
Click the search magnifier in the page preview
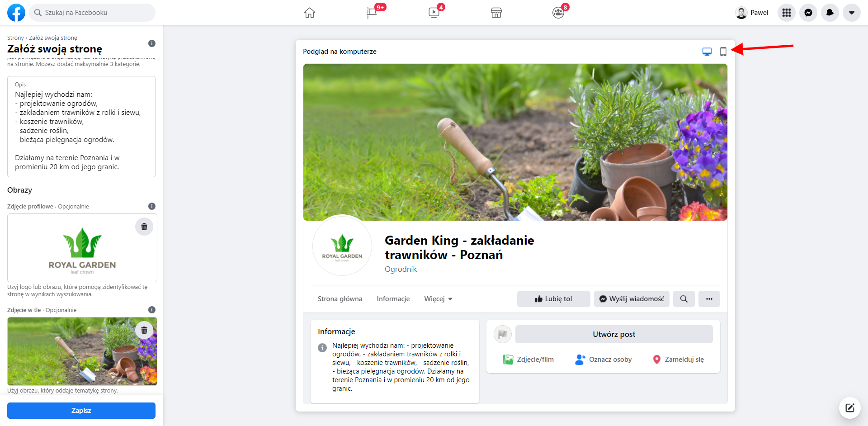point(684,298)
